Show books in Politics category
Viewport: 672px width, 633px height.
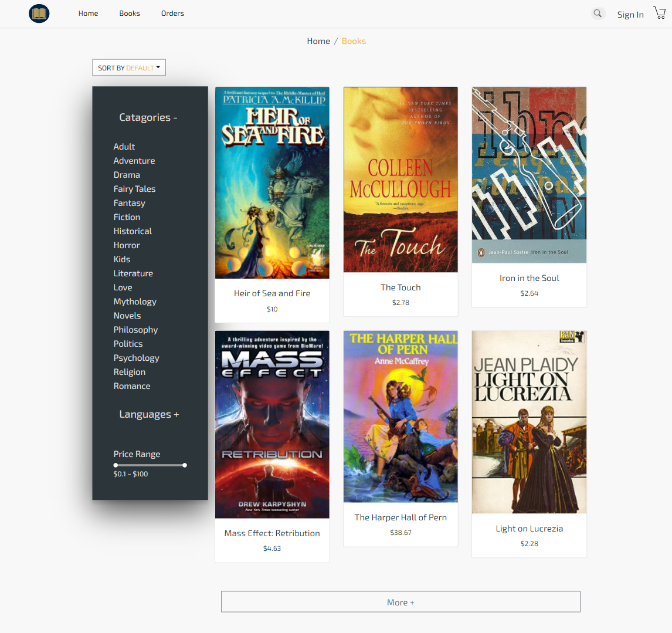pos(128,344)
